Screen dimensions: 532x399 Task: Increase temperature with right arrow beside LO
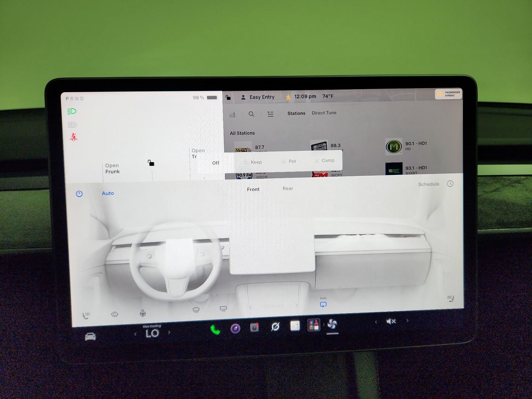tap(169, 332)
